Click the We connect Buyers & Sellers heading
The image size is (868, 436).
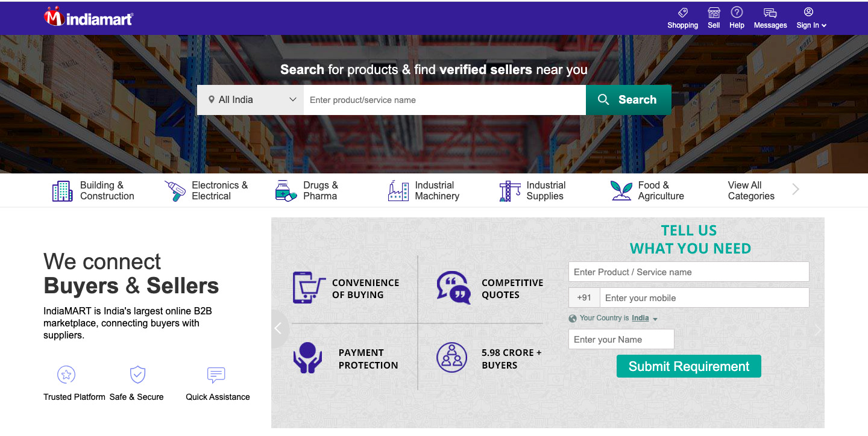pos(131,274)
